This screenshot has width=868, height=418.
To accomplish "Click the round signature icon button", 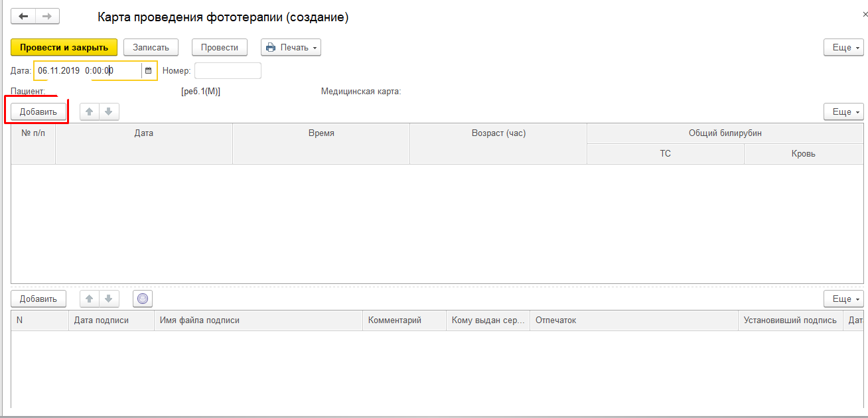I will pyautogui.click(x=143, y=299).
